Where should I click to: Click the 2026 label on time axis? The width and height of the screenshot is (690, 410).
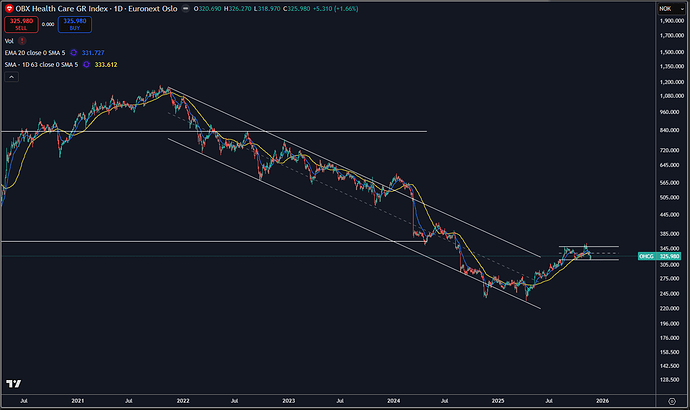602,400
